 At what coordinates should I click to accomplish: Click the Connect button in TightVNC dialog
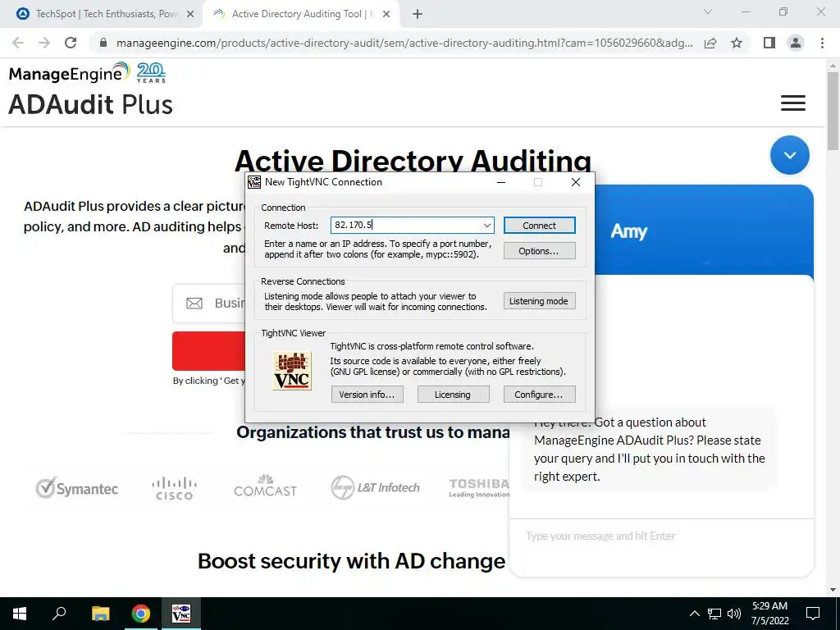pyautogui.click(x=540, y=226)
